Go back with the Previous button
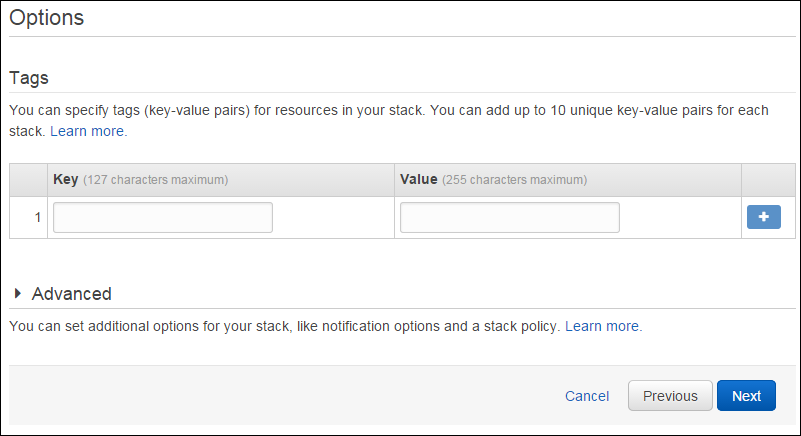The width and height of the screenshot is (801, 436). coord(670,396)
